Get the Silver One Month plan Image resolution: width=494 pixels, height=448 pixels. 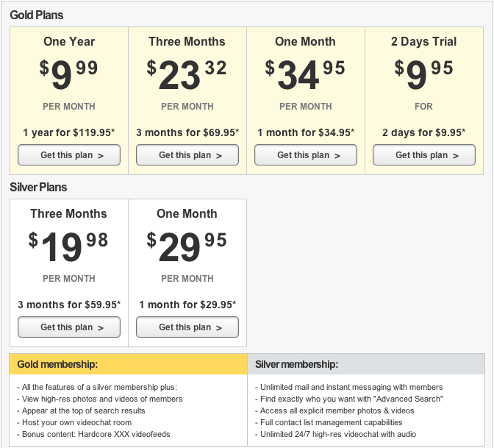[187, 327]
